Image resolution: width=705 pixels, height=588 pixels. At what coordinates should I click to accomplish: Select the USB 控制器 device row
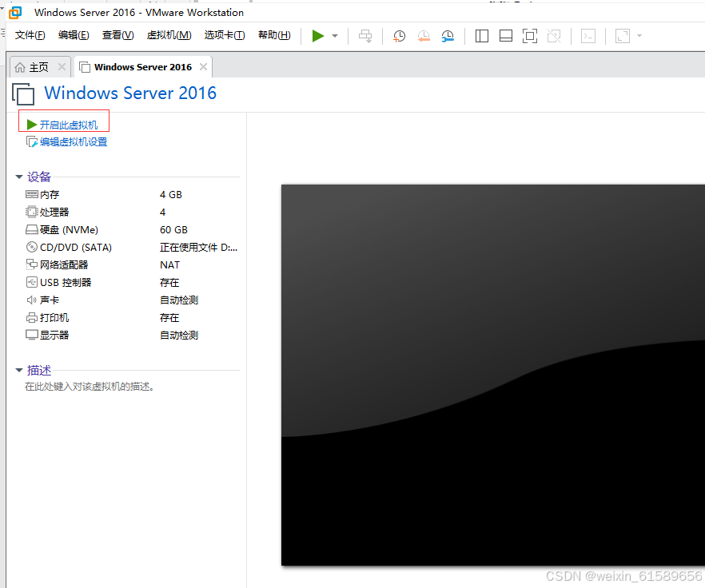132,282
